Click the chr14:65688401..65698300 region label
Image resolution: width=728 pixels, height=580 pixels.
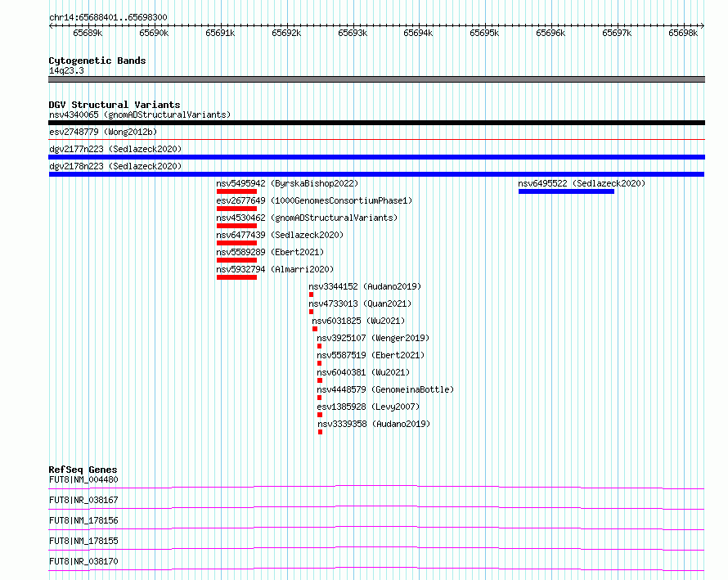108,17
